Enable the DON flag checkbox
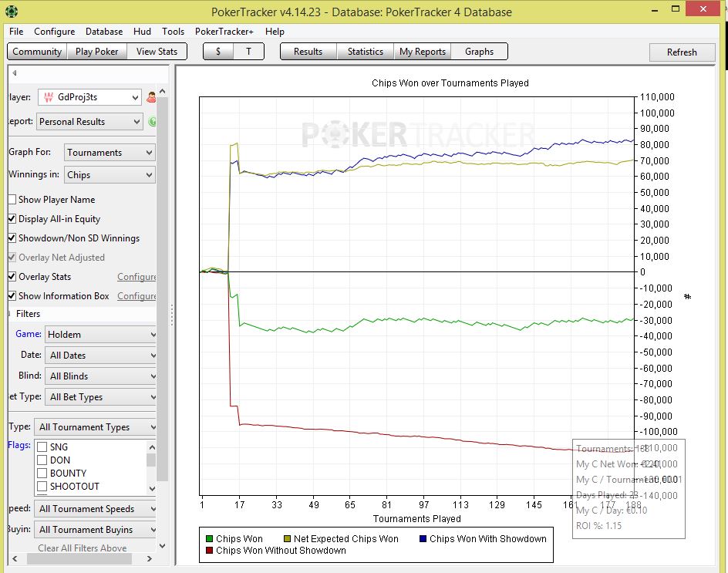This screenshot has width=728, height=573. coord(42,460)
